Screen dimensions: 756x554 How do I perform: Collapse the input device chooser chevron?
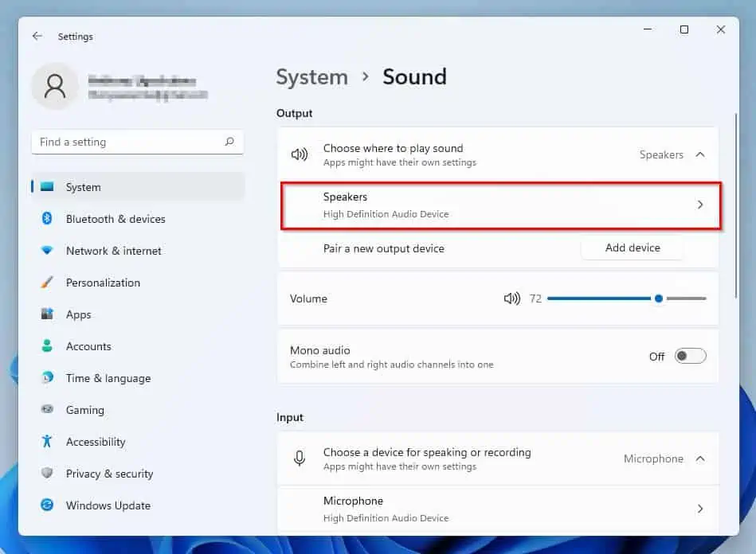[700, 458]
